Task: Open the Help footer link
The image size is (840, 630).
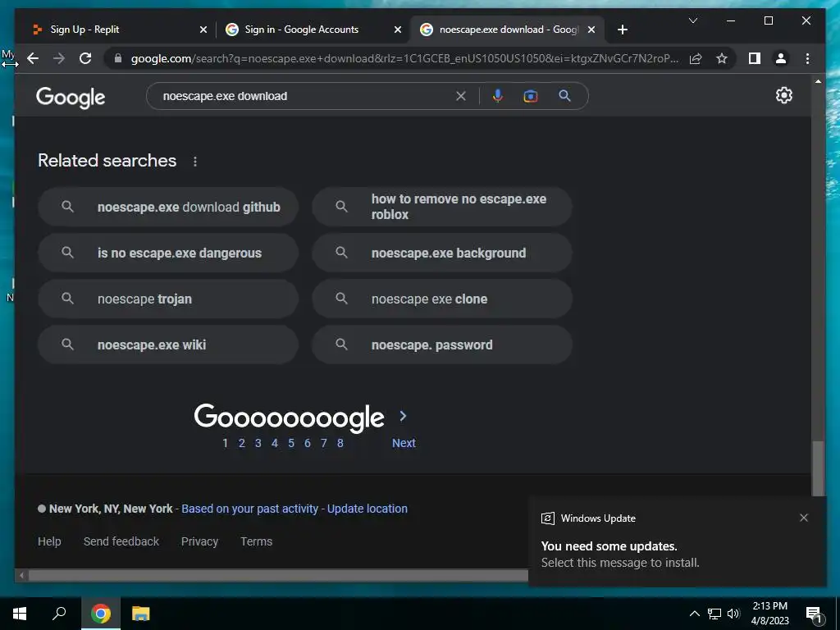Action: point(49,541)
